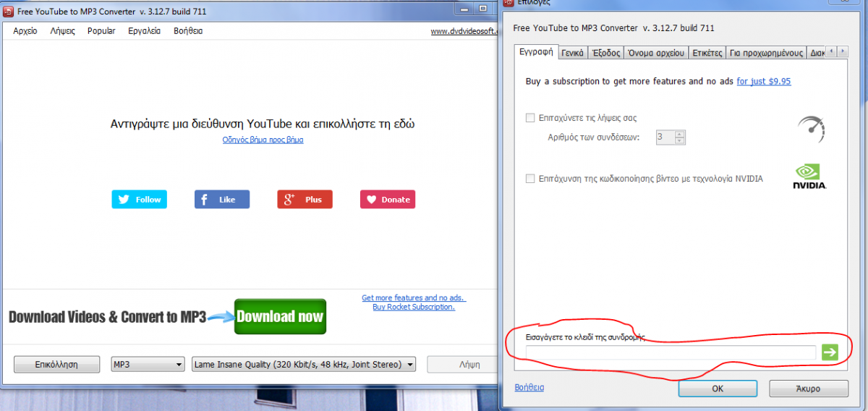Viewport: 868px width, 411px height.
Task: Switch to the Ετικέτες tab
Action: (707, 53)
